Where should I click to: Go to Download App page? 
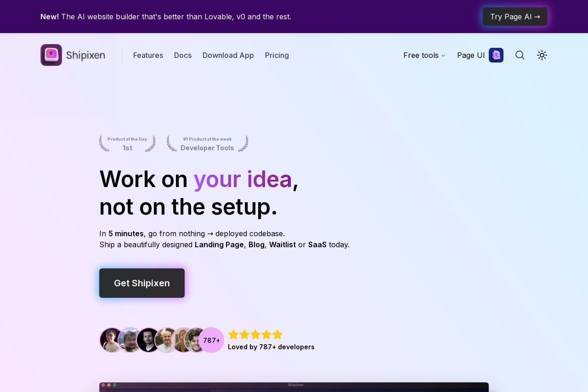click(x=228, y=55)
